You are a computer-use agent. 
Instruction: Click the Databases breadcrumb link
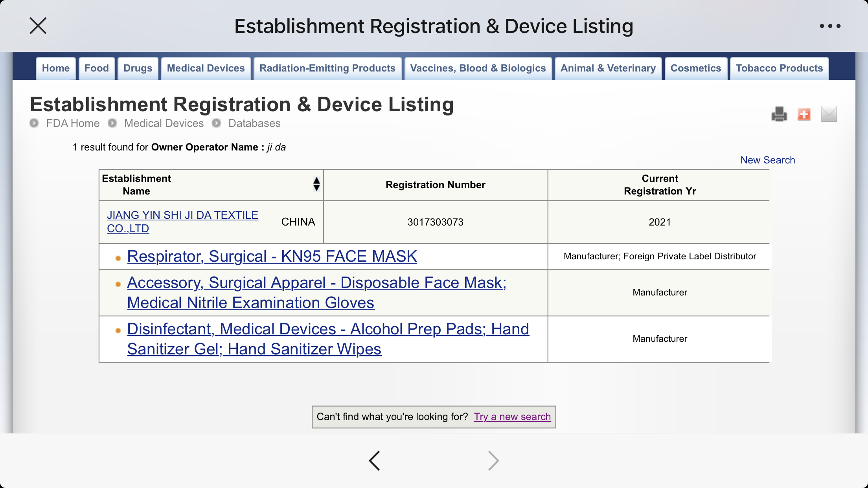pos(254,123)
